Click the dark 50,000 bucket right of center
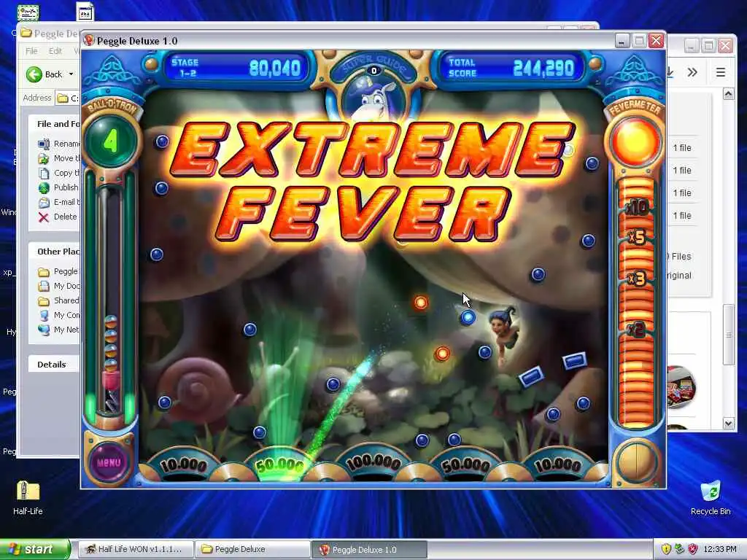Image resolution: width=747 pixels, height=560 pixels. pos(465,464)
